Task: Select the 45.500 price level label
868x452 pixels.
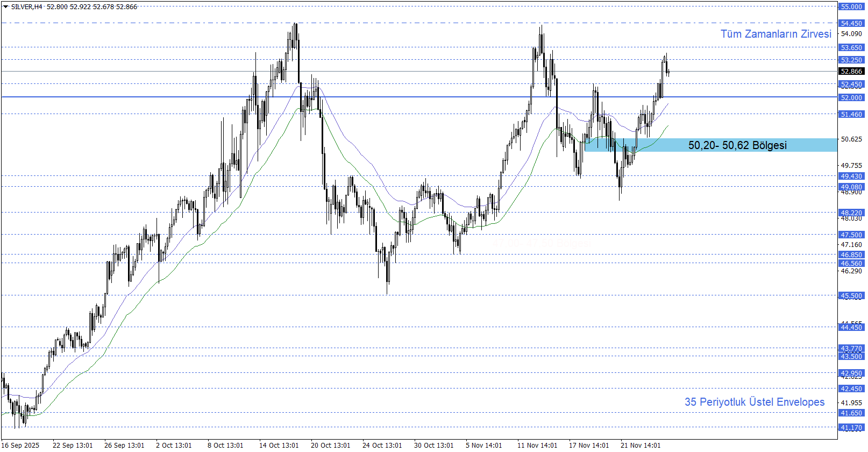Action: click(851, 296)
